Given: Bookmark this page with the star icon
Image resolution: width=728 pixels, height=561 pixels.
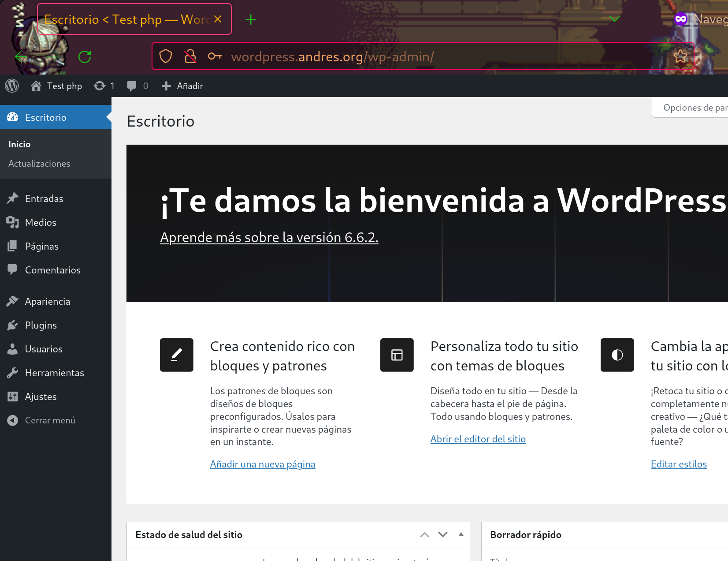Looking at the screenshot, I should click(x=680, y=56).
